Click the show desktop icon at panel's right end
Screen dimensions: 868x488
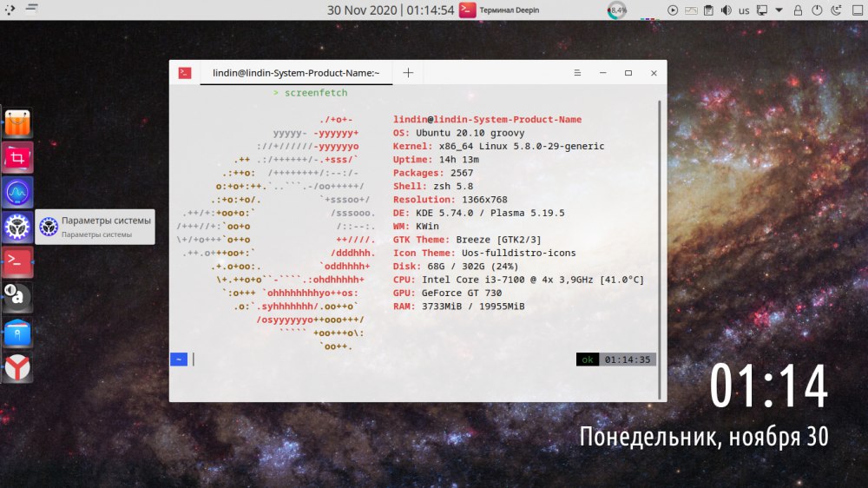(x=858, y=10)
